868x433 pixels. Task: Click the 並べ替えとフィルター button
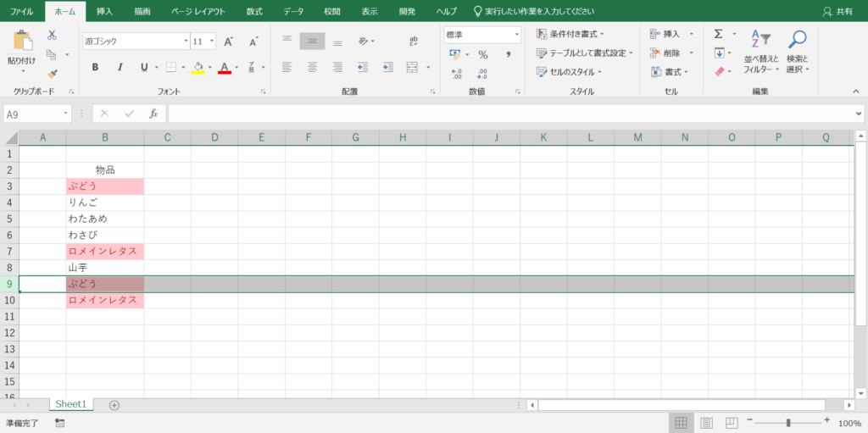(761, 51)
